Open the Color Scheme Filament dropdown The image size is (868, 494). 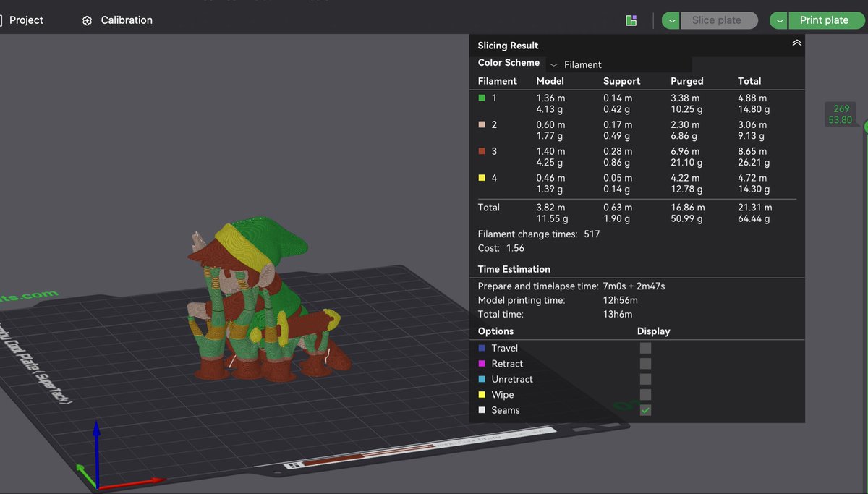tap(619, 64)
